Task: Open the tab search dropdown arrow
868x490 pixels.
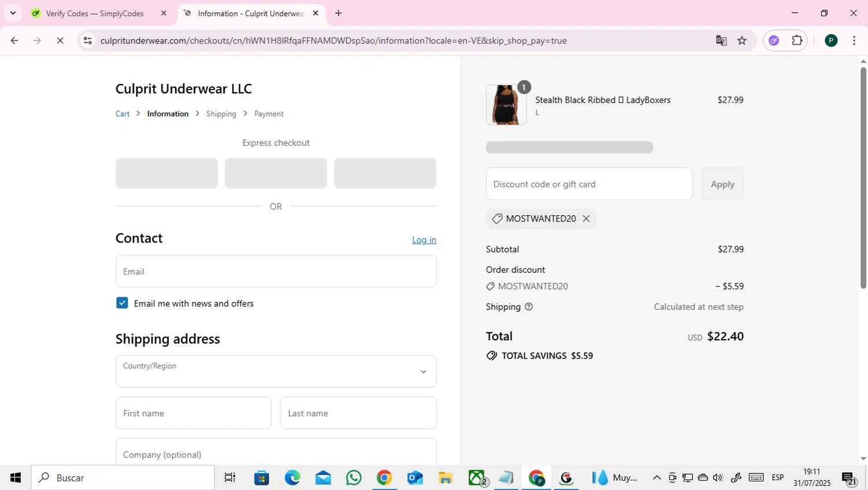Action: [x=13, y=13]
